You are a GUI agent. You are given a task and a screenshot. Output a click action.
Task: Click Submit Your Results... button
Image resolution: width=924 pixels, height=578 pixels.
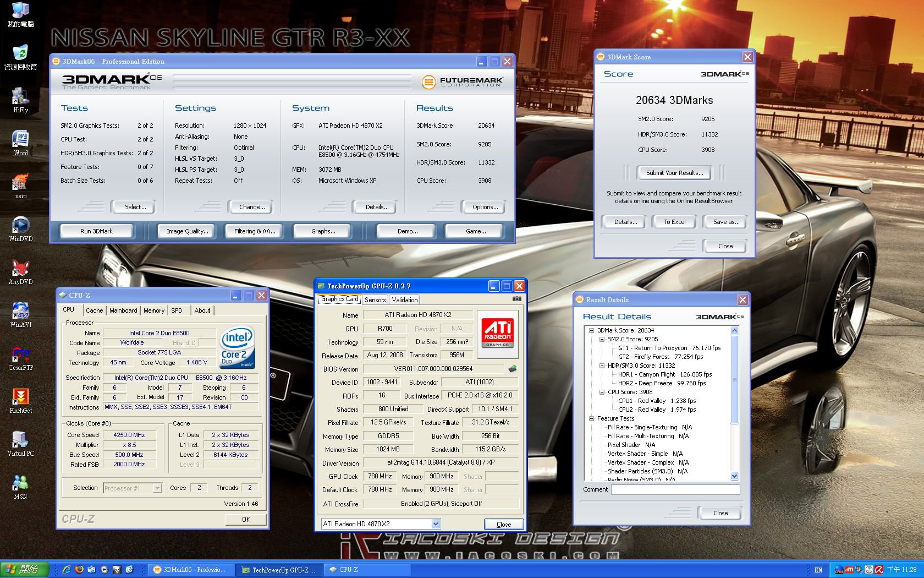pos(674,173)
